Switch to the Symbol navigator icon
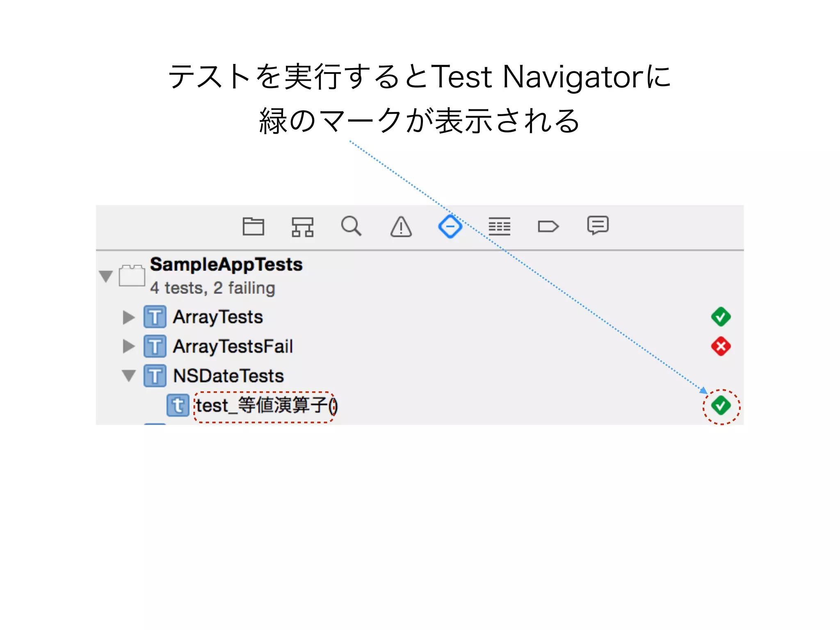 pyautogui.click(x=302, y=226)
